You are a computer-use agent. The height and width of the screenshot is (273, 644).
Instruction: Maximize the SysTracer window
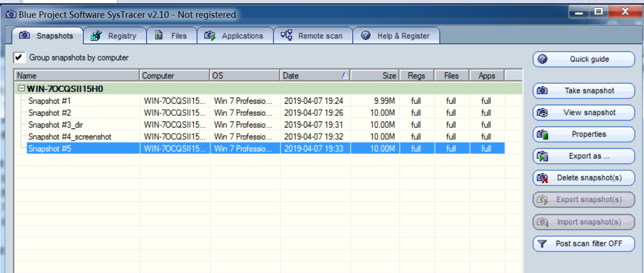click(x=598, y=12)
